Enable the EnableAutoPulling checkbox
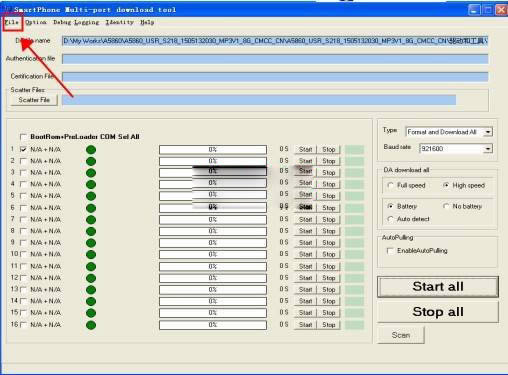508x375 pixels. 390,251
